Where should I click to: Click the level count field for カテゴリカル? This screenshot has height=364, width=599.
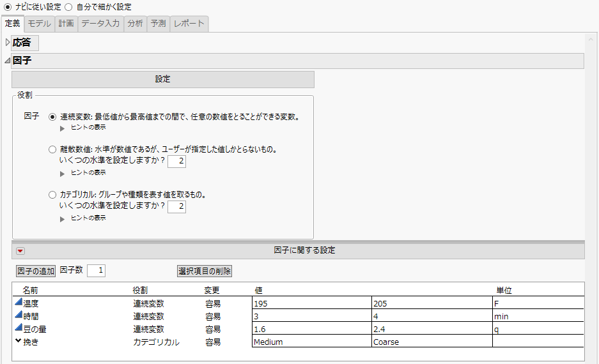(176, 207)
